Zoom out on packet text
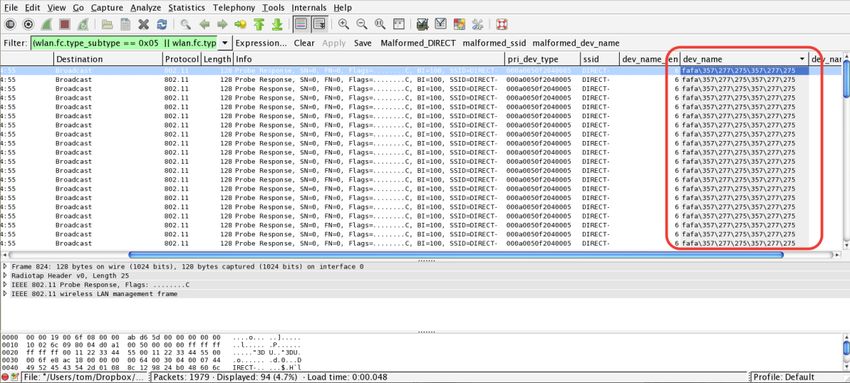The width and height of the screenshot is (850, 383). pos(362,24)
